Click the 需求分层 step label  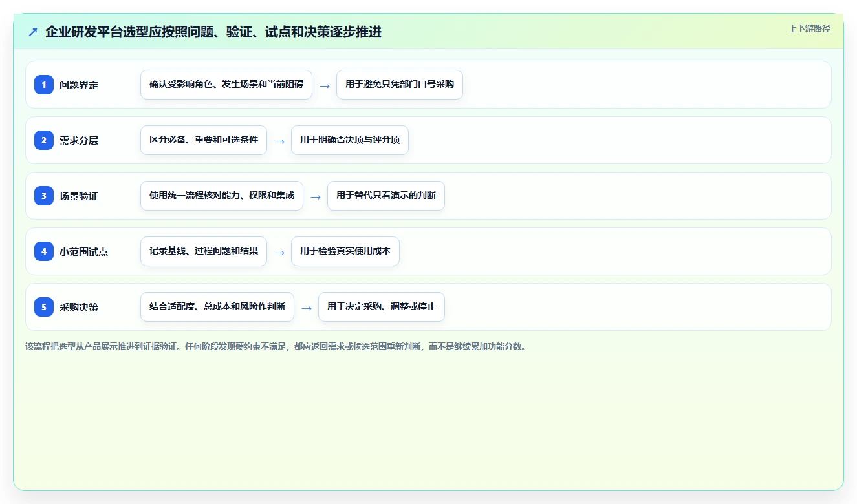79,140
